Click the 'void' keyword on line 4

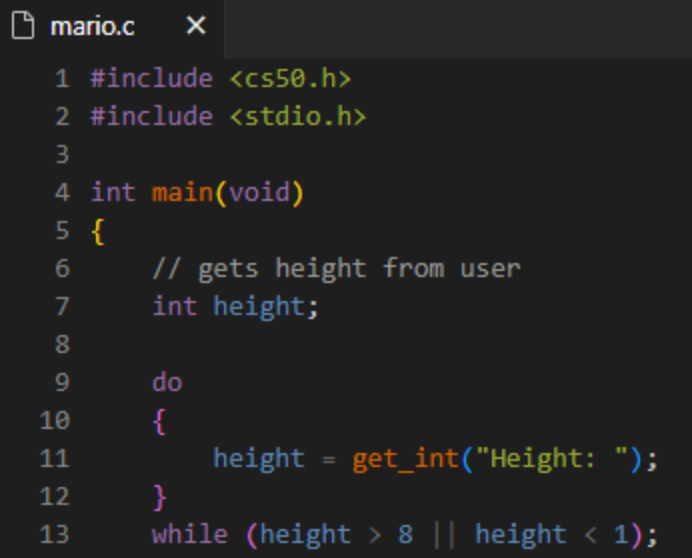260,193
